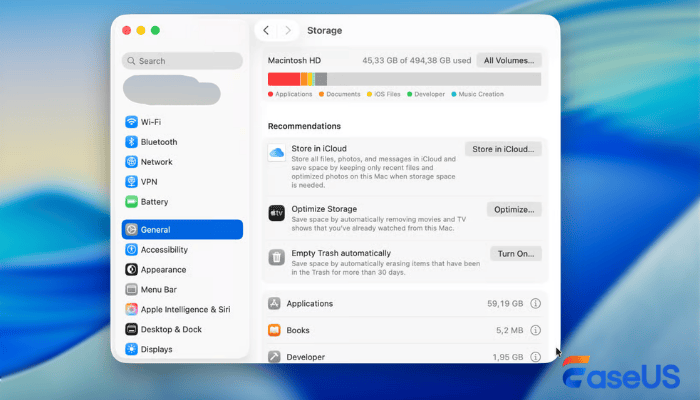The image size is (700, 400).
Task: Open Apple Intelligence & Siri icon
Action: (x=131, y=309)
